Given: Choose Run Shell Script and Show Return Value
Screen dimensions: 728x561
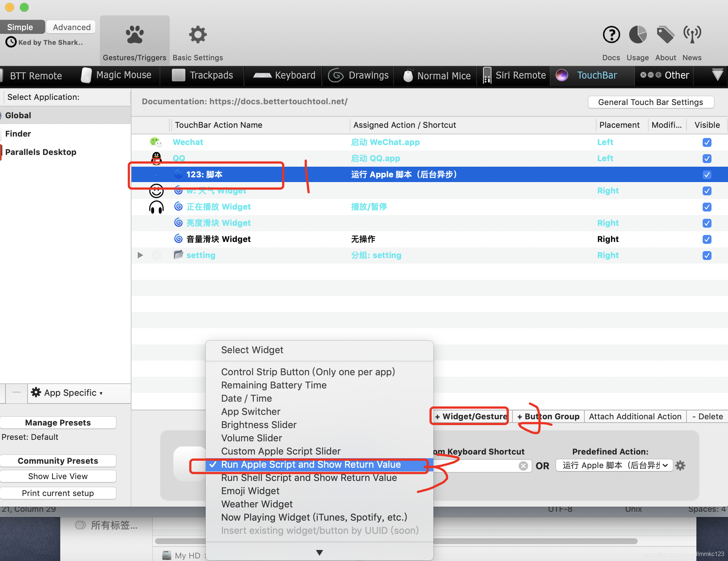Looking at the screenshot, I should pos(309,478).
